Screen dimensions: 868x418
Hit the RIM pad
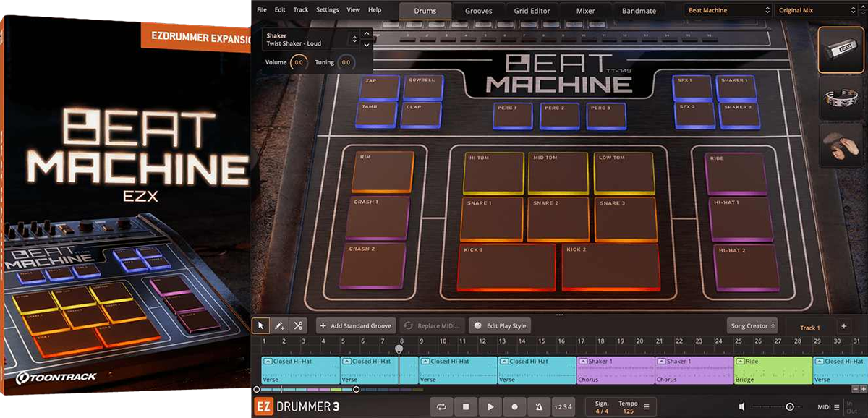tap(383, 172)
